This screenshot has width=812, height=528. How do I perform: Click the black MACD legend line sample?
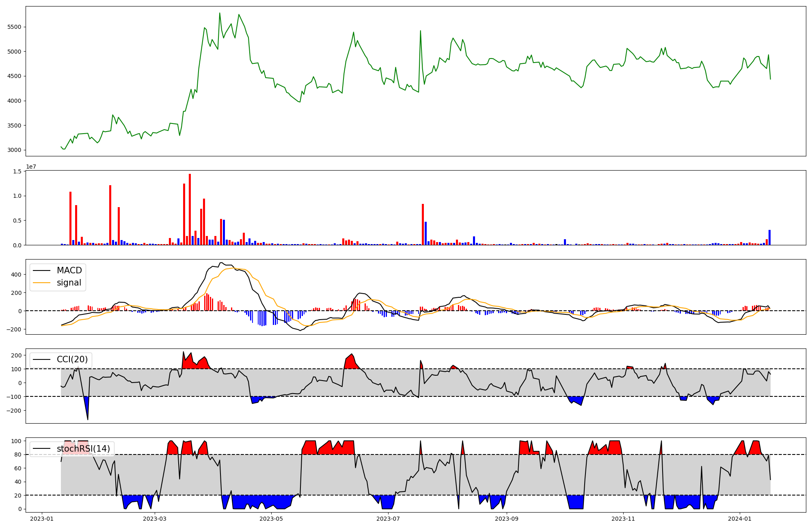coord(41,271)
